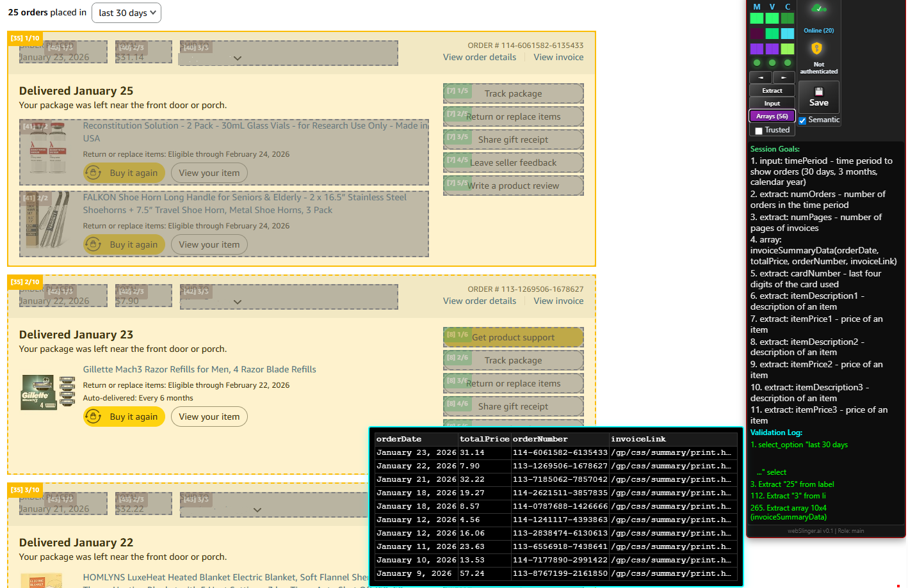Switch to Input mode
The image size is (908, 588).
click(772, 104)
